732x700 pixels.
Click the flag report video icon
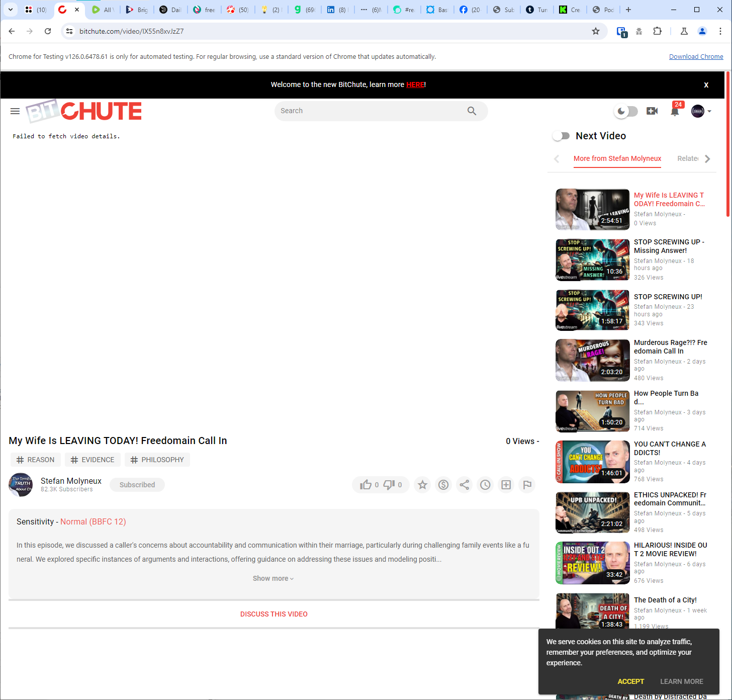coord(527,485)
